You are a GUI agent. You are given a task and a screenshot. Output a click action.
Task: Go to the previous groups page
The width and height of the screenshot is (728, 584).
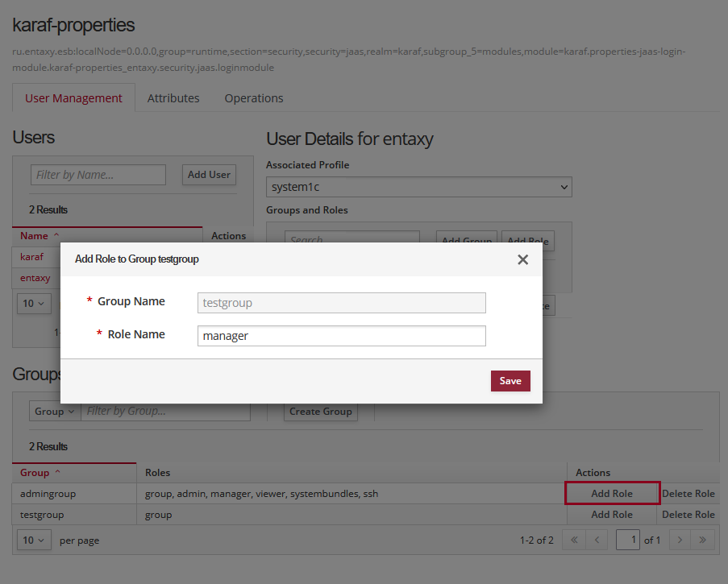pyautogui.click(x=597, y=540)
